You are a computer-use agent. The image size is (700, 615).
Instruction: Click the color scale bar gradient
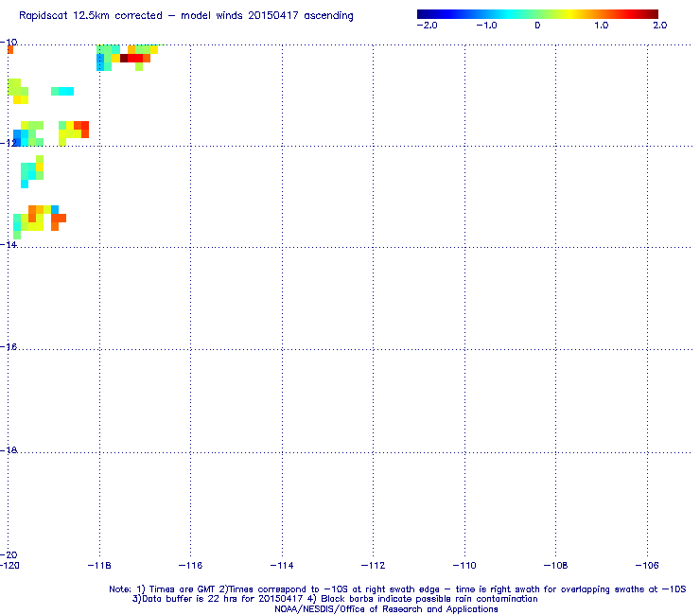point(537,14)
